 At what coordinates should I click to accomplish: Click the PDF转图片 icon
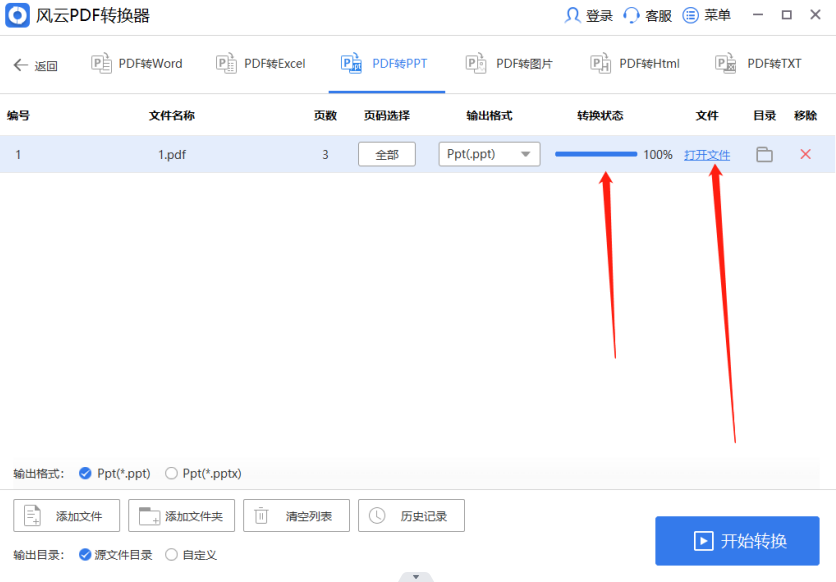(x=476, y=63)
